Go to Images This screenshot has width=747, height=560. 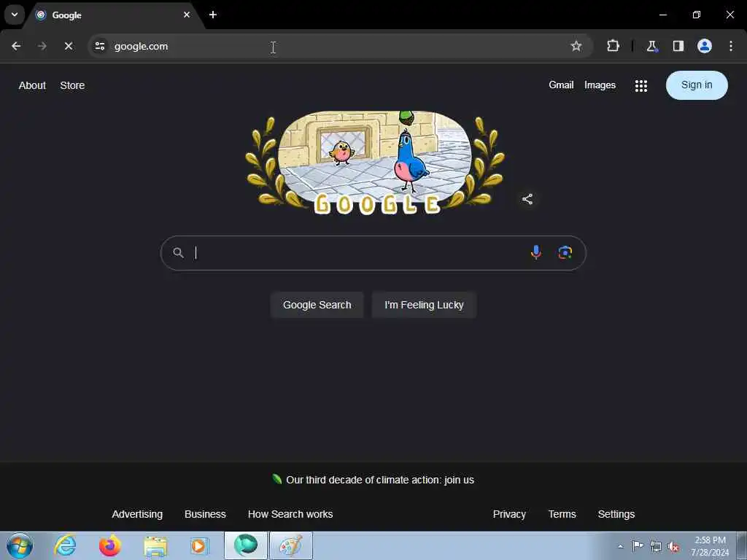[x=600, y=85]
